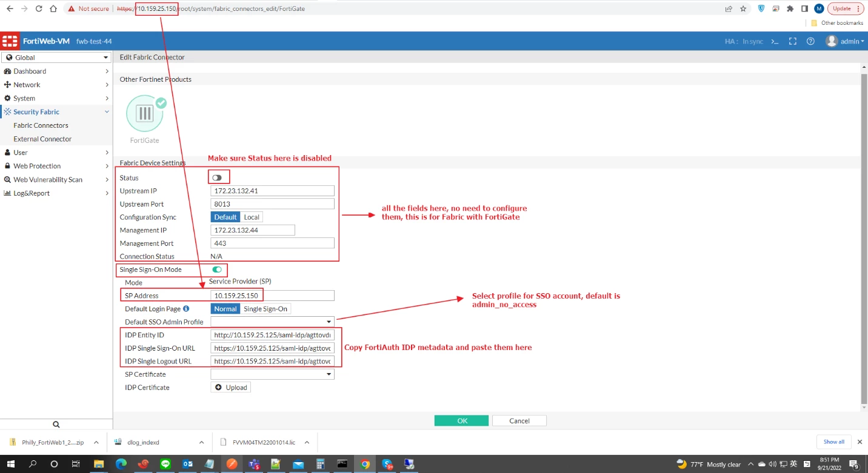Click the info icon beside Default Login Page
Viewport: 868px width, 473px height.
186,309
